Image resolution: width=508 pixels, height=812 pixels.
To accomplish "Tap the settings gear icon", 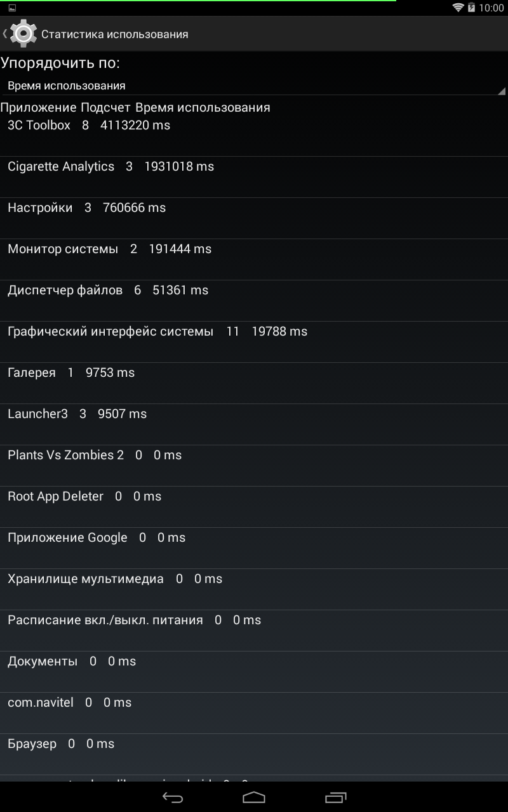I will click(x=23, y=34).
